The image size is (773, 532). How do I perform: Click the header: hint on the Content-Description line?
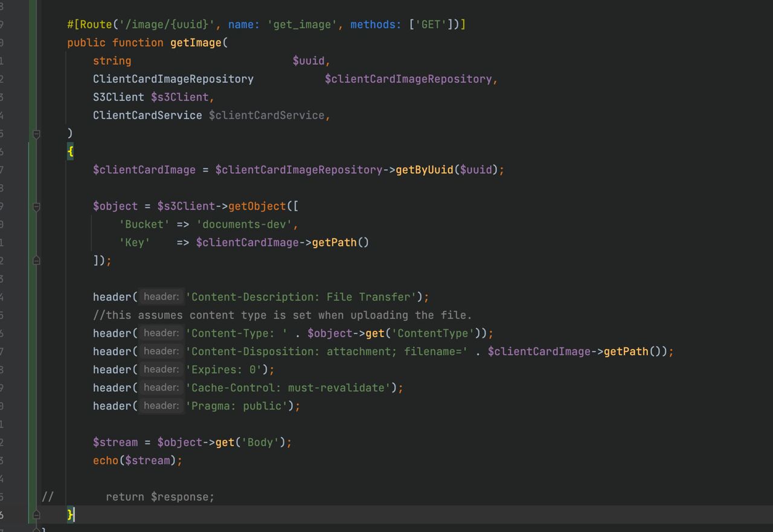coord(161,297)
